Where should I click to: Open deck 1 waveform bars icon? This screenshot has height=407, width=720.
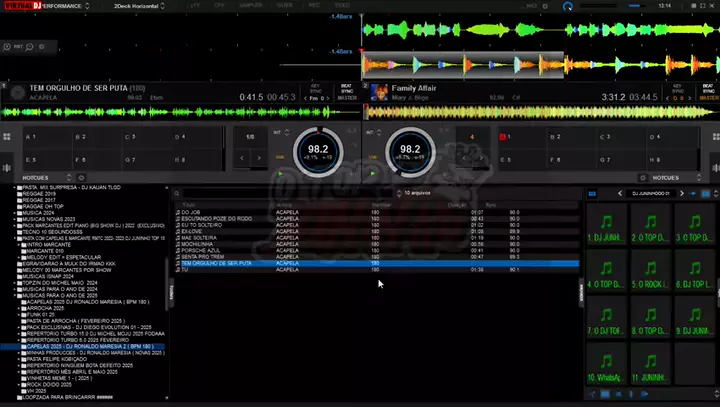(7, 168)
